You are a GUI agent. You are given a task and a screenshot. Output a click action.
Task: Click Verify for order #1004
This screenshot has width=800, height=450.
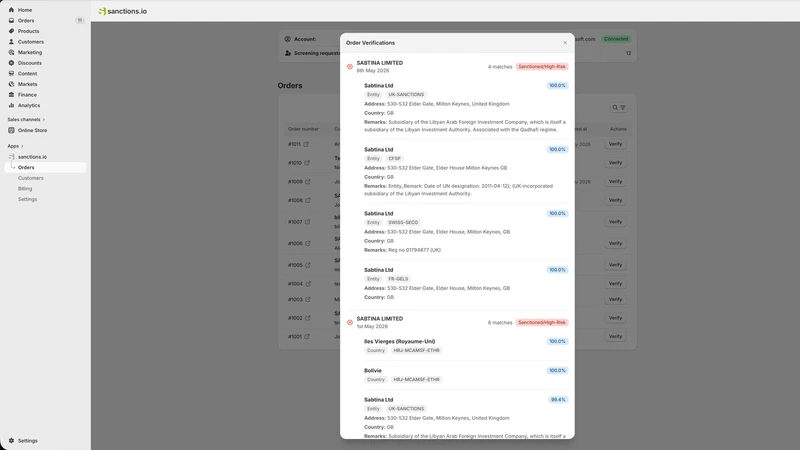(x=615, y=284)
